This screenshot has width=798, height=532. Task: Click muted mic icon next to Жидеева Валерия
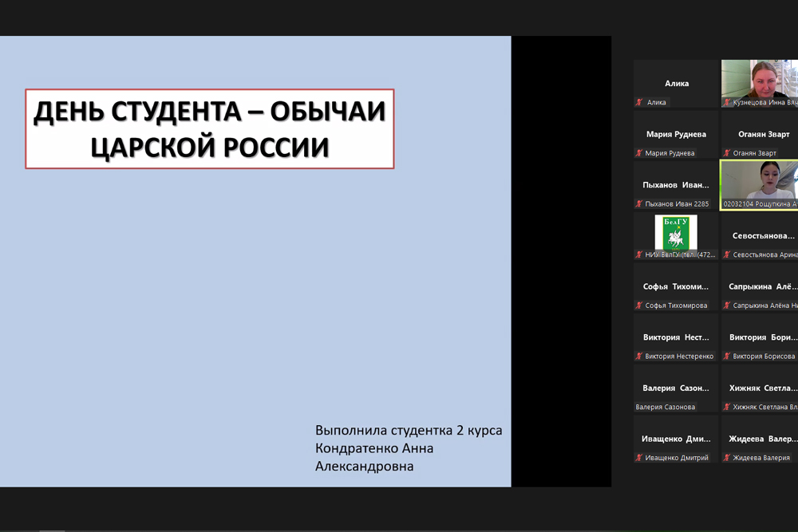727,458
